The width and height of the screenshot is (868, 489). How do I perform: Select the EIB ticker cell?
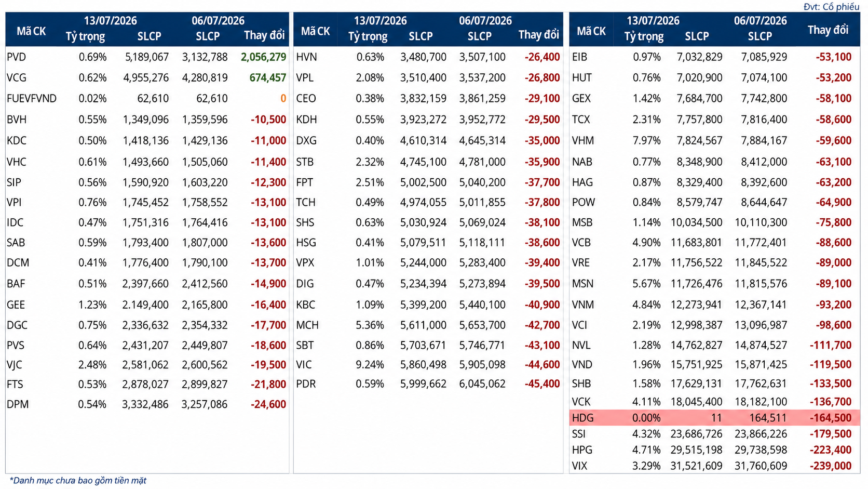point(579,57)
